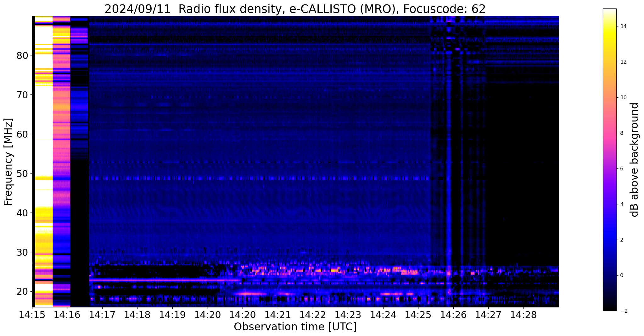The height and width of the screenshot is (336, 644).
Task: Click the blue region of the colorbar near 2 dB
Action: pos(609,240)
